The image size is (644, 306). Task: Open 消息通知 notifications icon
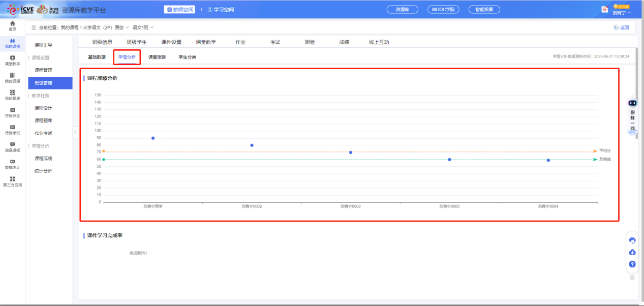(12, 146)
